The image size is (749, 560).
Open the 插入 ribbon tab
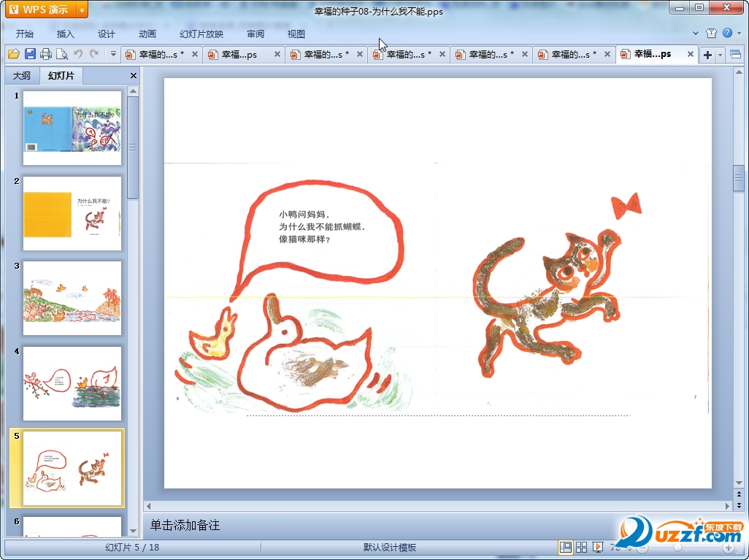(x=66, y=34)
